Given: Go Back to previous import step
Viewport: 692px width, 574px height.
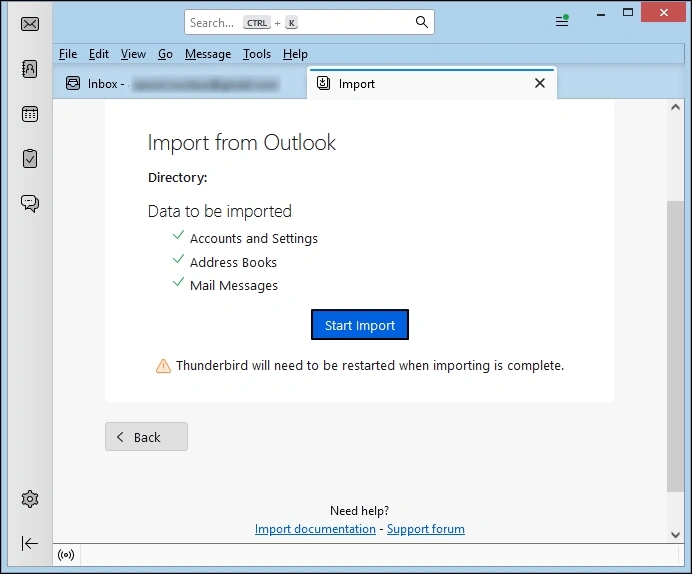Looking at the screenshot, I should point(147,437).
